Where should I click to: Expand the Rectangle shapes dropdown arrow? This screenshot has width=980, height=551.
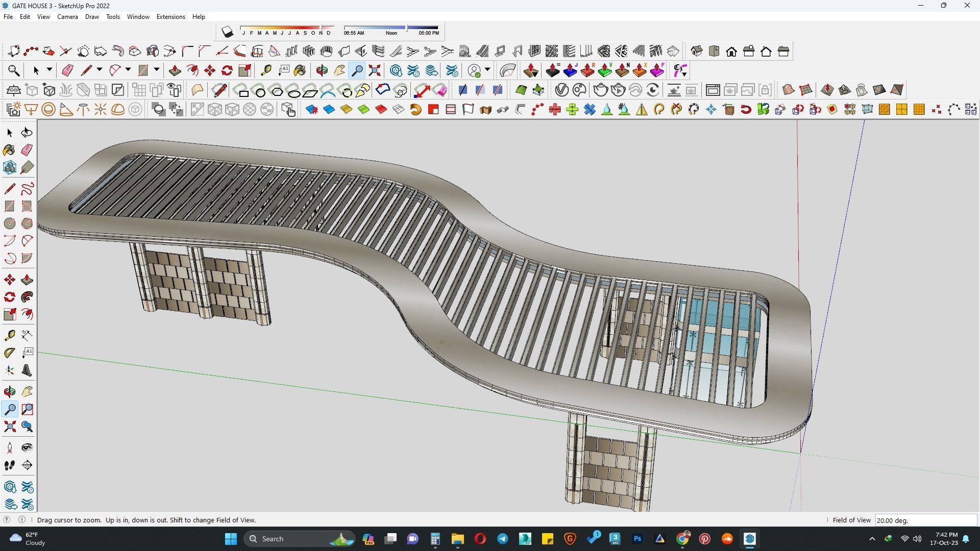(x=157, y=70)
